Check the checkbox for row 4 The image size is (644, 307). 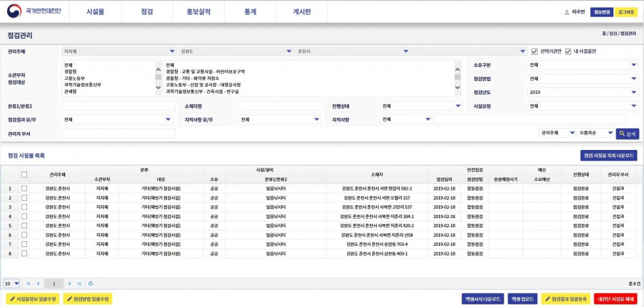click(24, 216)
